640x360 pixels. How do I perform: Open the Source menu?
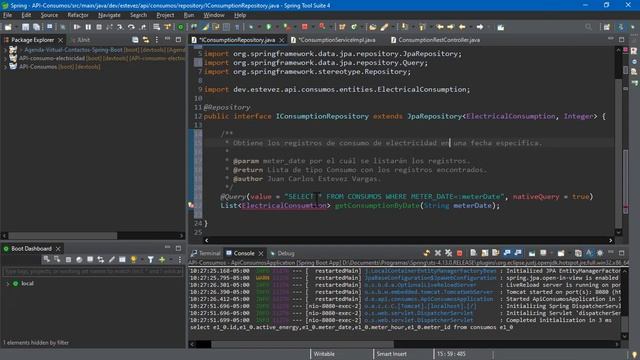tap(49, 15)
